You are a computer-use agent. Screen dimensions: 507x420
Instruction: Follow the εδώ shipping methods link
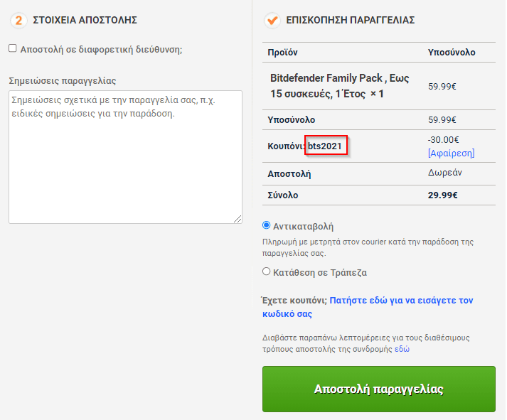pos(402,349)
